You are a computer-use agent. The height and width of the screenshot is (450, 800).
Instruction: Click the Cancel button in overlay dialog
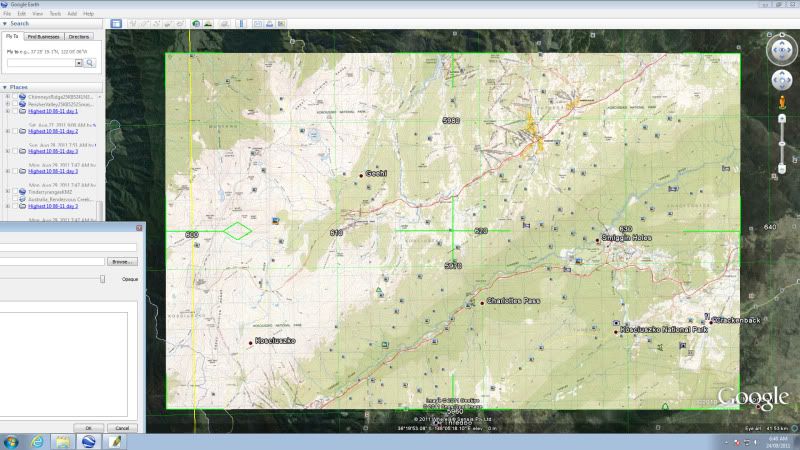pos(122,428)
